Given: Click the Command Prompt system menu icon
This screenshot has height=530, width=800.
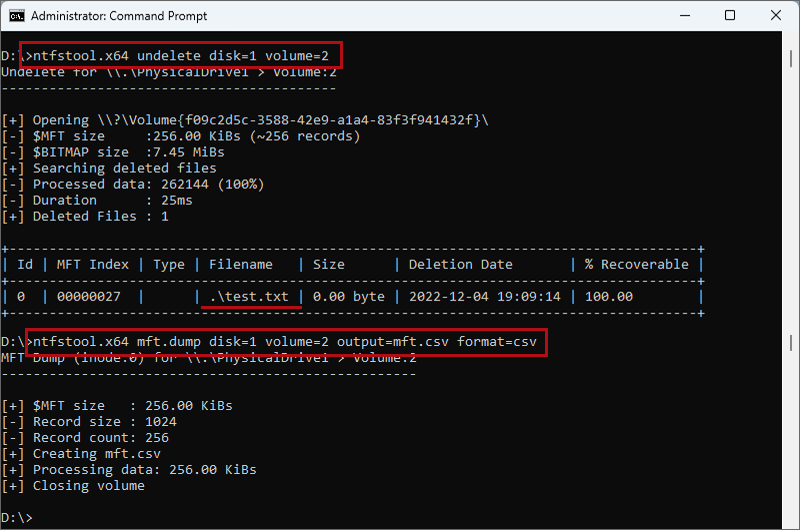Looking at the screenshot, I should [17, 16].
